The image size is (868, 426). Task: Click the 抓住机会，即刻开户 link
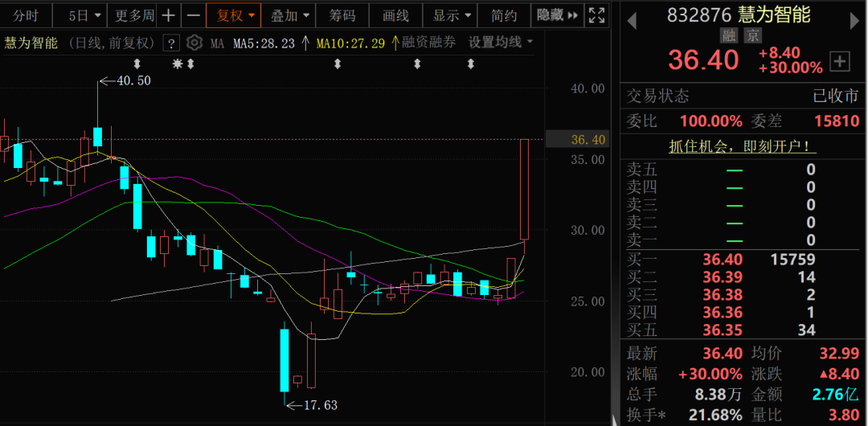(743, 147)
